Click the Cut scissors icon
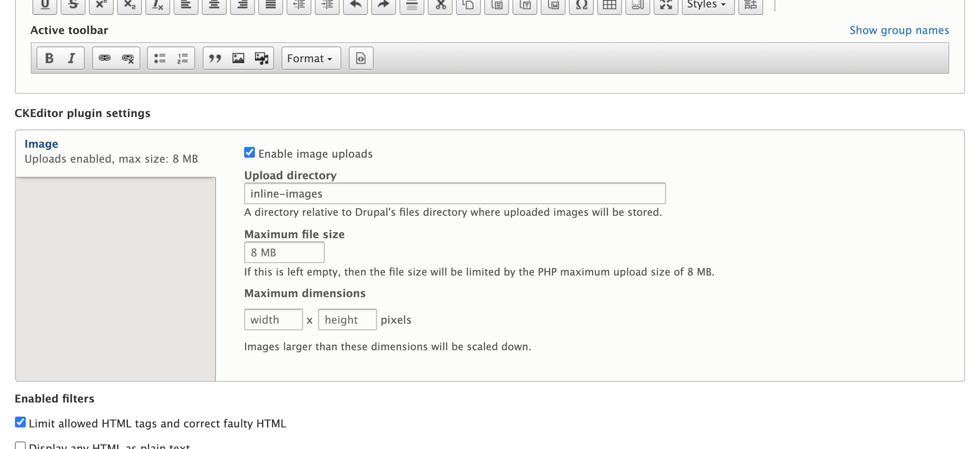980x449 pixels. tap(440, 5)
